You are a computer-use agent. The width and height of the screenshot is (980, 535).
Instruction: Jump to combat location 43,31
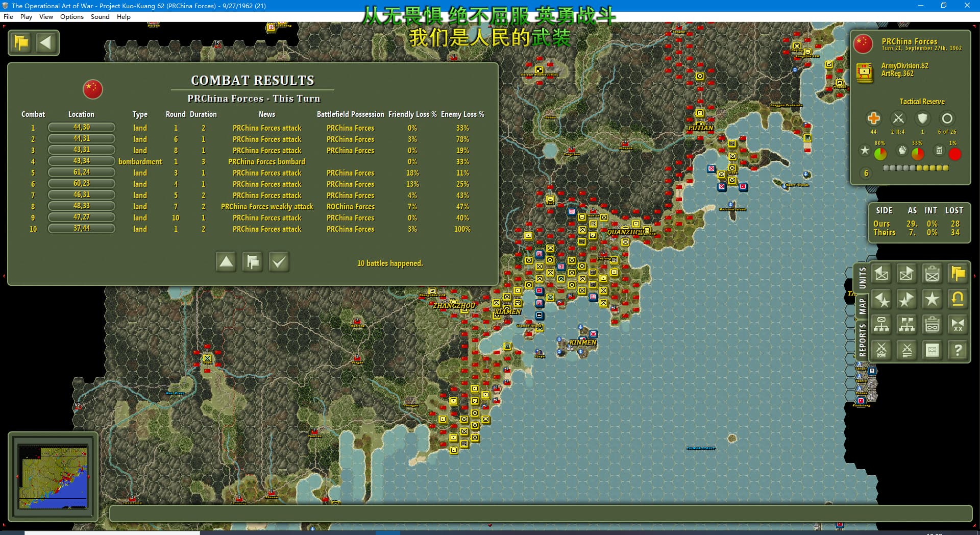tap(82, 150)
